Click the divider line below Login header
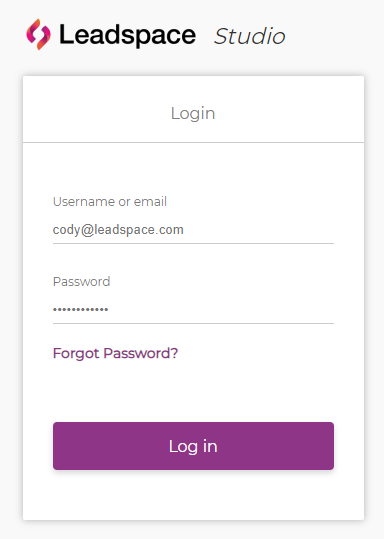The height and width of the screenshot is (539, 384). (x=193, y=142)
